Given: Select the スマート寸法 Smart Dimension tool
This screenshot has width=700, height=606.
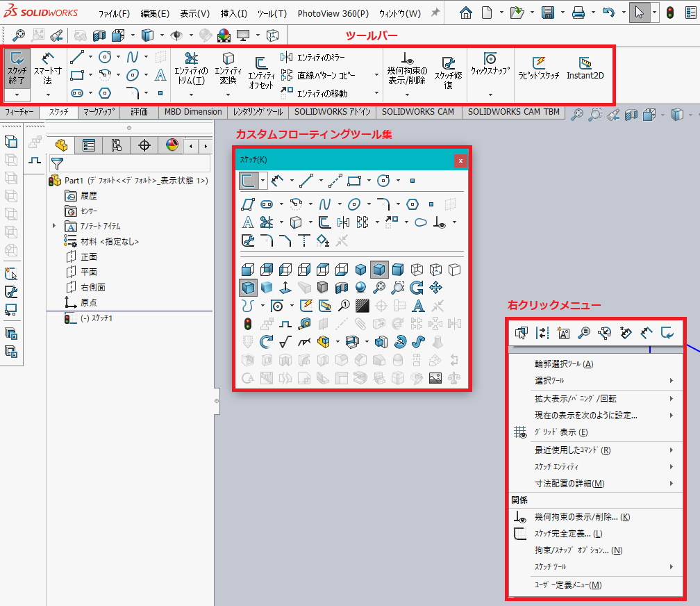Looking at the screenshot, I should (x=48, y=67).
